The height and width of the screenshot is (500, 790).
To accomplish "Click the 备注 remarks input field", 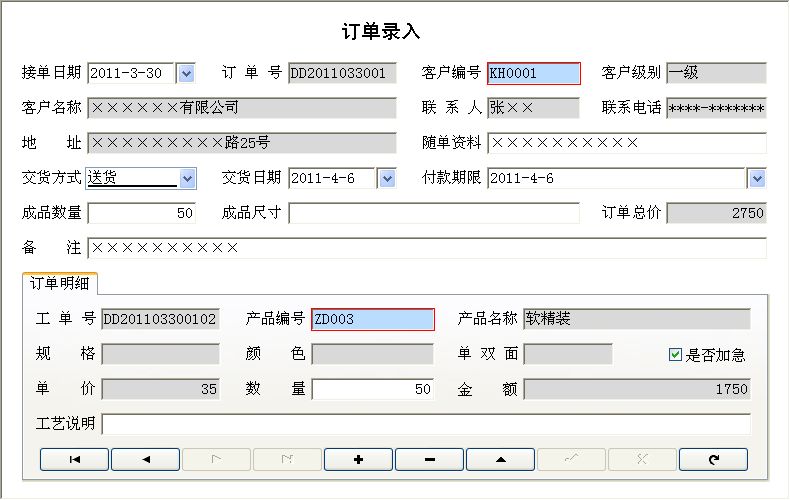I will point(427,248).
